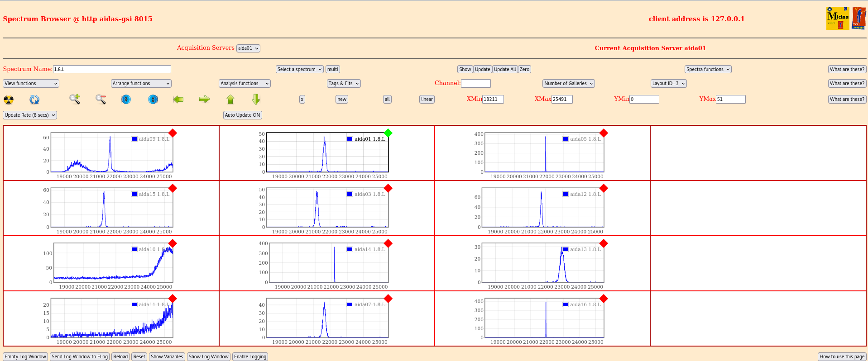Zoom out with the magnifier minus icon

101,99
